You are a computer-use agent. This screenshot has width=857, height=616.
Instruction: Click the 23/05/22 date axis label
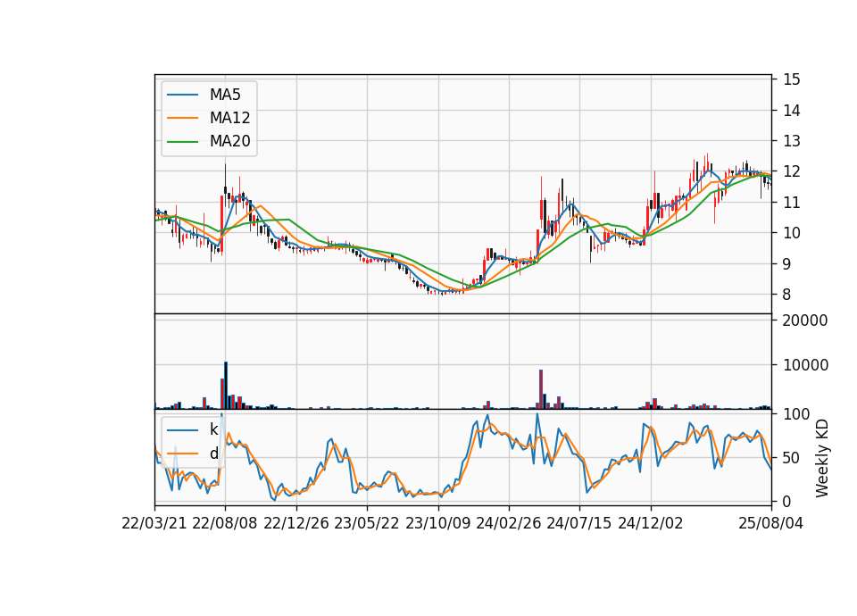pyautogui.click(x=367, y=523)
